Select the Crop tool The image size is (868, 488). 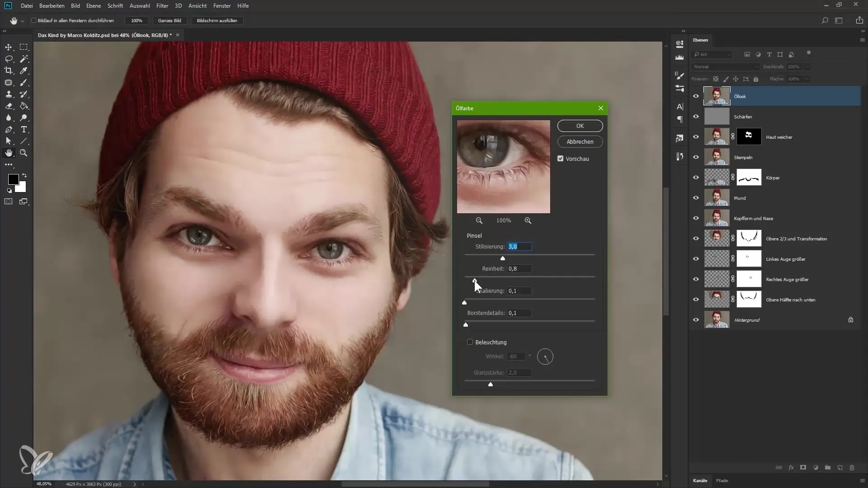point(9,70)
